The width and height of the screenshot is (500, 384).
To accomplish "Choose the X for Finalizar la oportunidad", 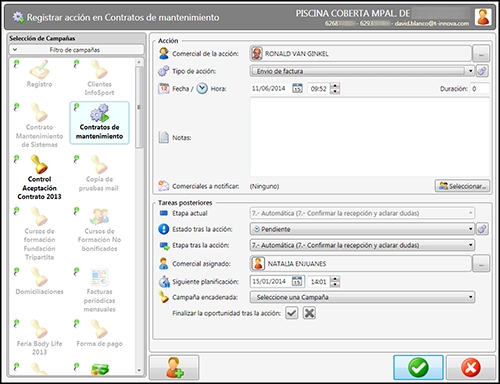I will coord(309,313).
